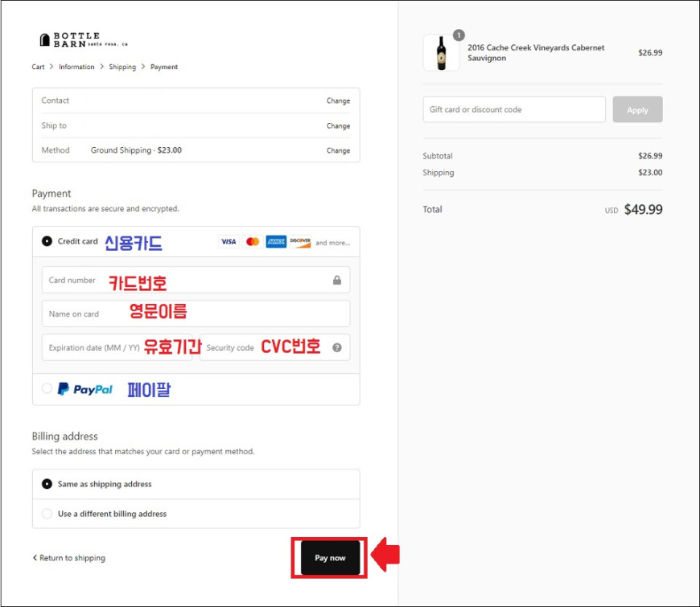Go to Information breadcrumb step

point(76,67)
